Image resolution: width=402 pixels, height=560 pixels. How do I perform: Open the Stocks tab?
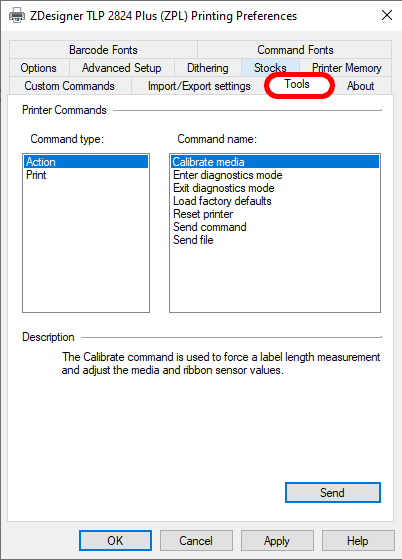coord(270,68)
